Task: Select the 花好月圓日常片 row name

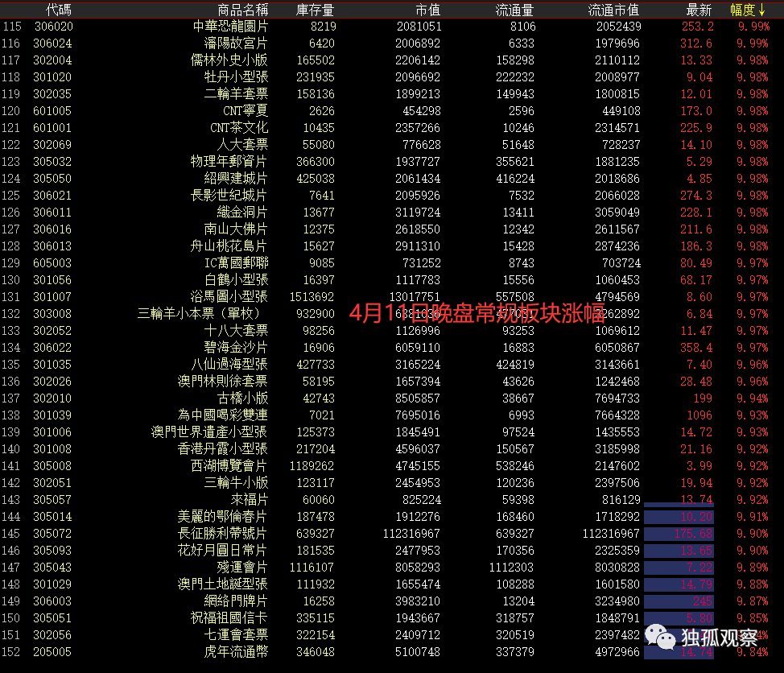Action: pos(222,551)
